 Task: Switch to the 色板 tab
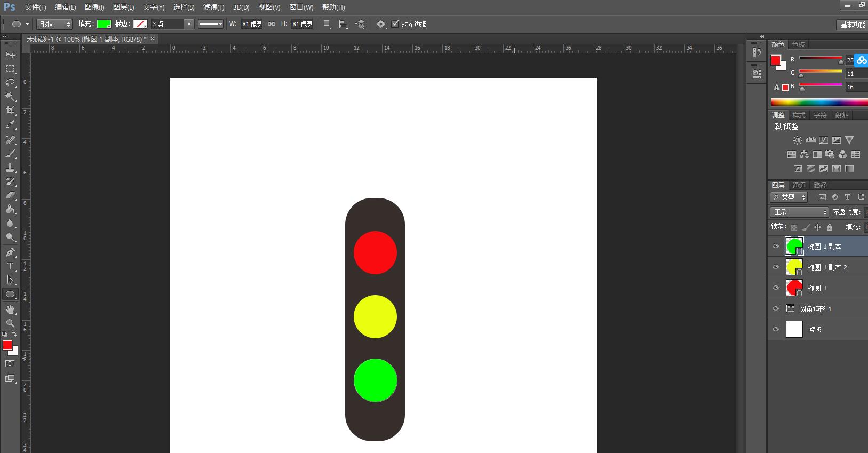tap(798, 45)
